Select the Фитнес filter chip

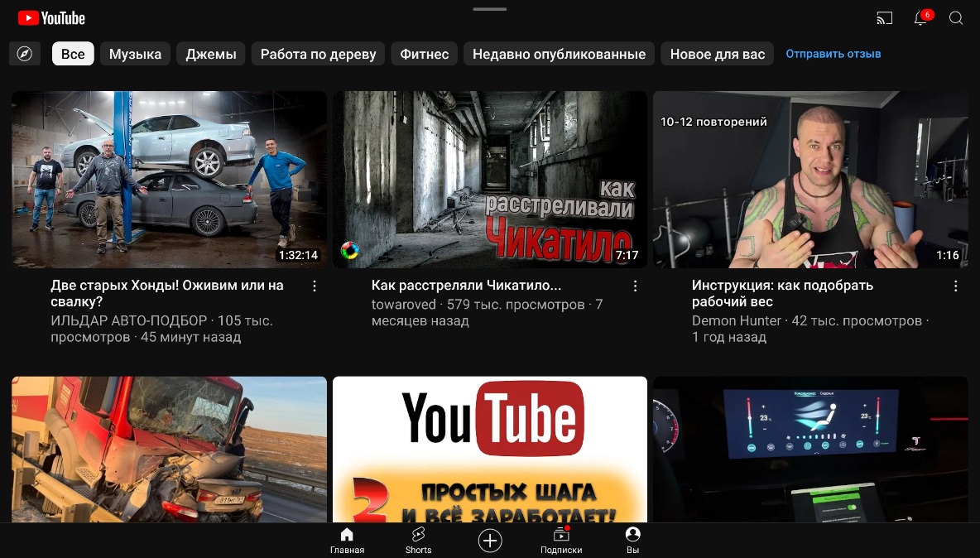pos(425,54)
